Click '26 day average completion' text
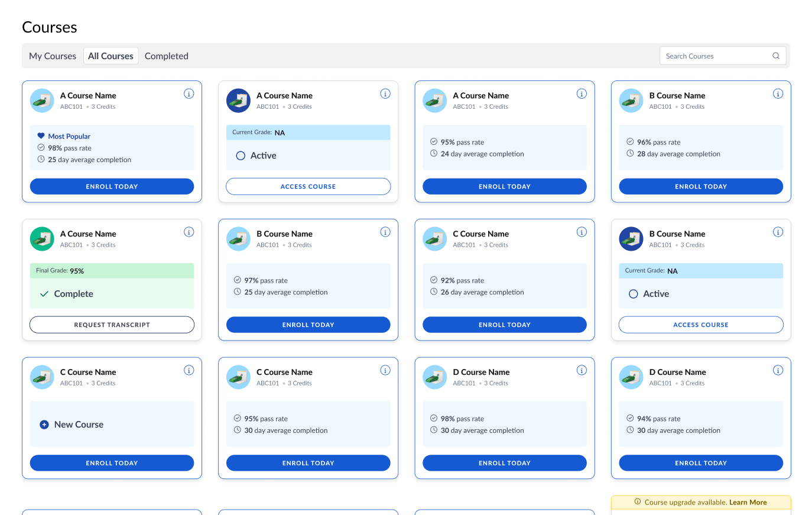 click(482, 292)
